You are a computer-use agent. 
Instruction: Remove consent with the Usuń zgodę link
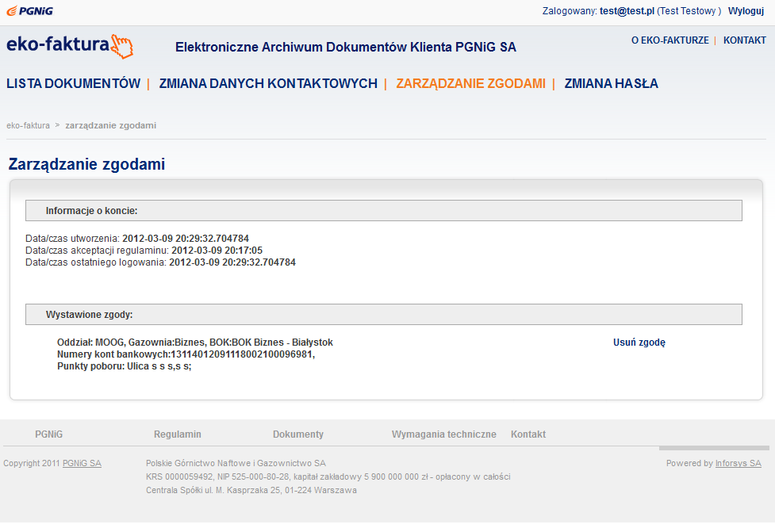[x=639, y=343]
